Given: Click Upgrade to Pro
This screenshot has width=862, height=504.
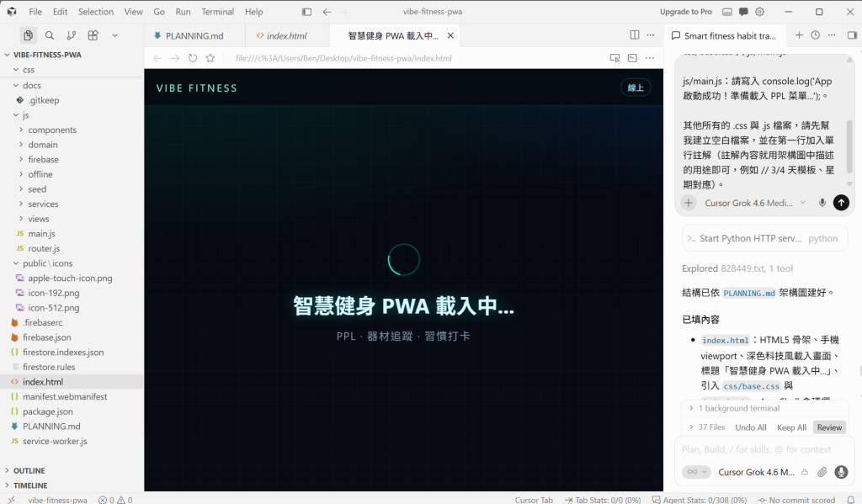Looking at the screenshot, I should click(x=685, y=12).
